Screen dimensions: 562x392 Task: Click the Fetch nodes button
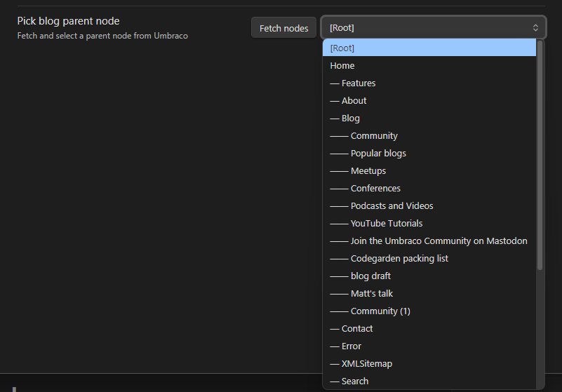[x=283, y=28]
